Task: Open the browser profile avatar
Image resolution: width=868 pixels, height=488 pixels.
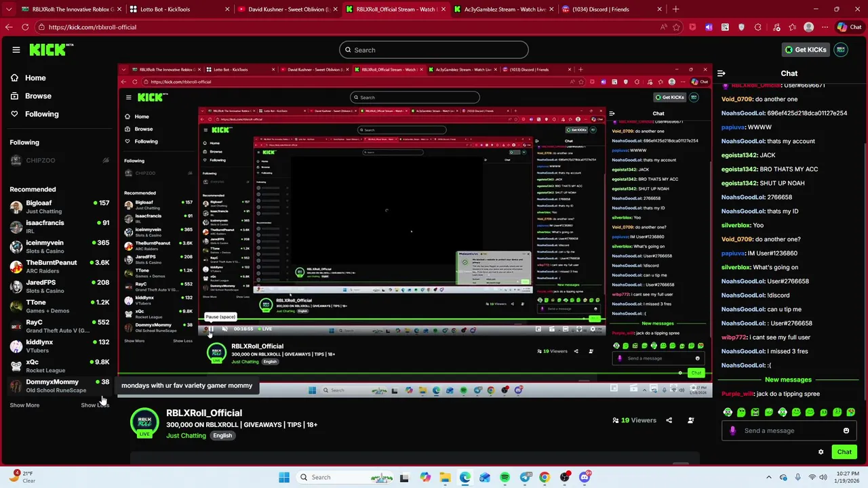Action: click(808, 27)
